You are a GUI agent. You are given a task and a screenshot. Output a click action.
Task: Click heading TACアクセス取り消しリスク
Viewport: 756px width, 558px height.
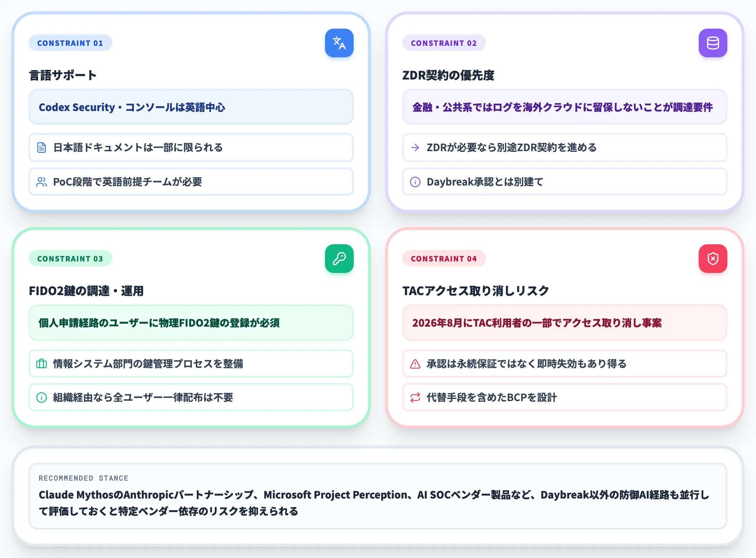476,291
